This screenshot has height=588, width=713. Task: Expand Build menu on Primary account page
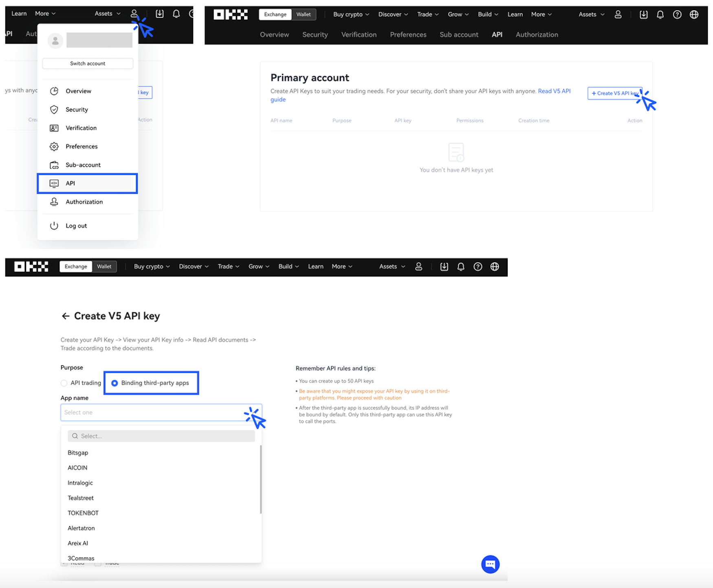point(488,15)
